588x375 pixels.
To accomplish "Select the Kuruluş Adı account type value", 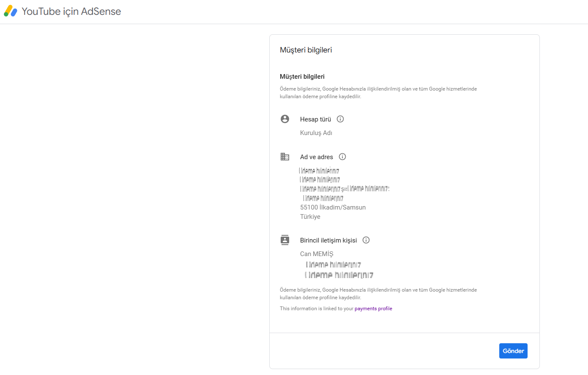I will pos(316,133).
